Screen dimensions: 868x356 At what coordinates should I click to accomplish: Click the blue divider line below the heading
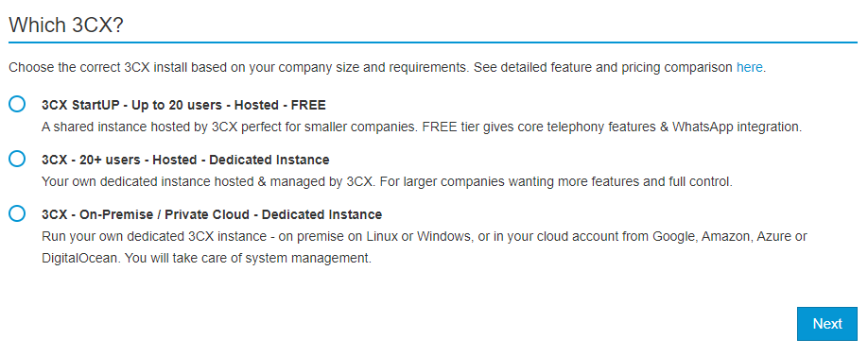point(433,42)
